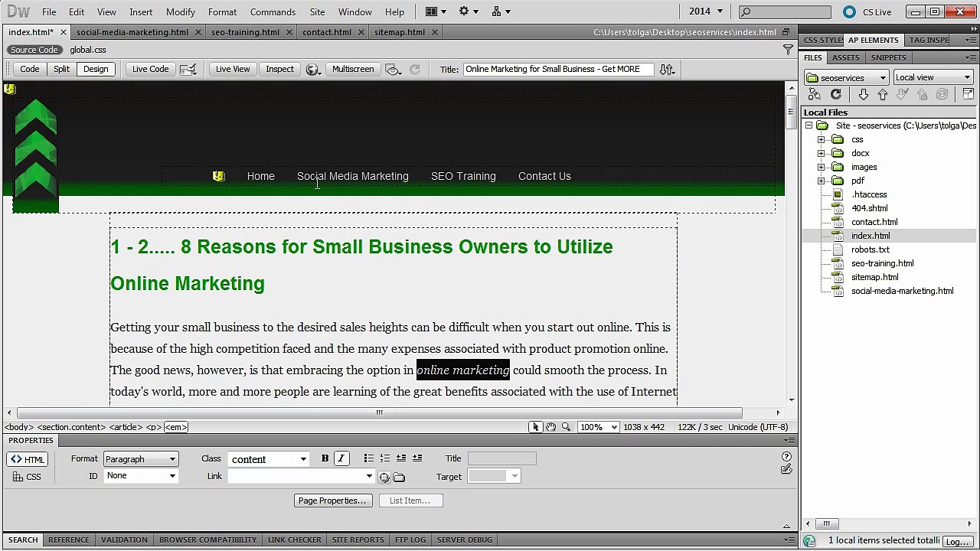Select the Hand tool in status bar
The image size is (980, 551).
point(550,427)
